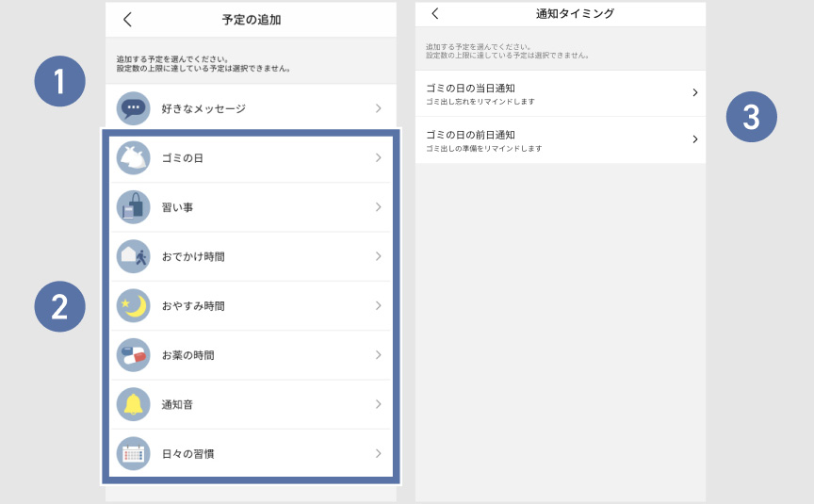Open the おやすみ時間 row chevron
Image resolution: width=814 pixels, height=504 pixels.
click(x=379, y=306)
